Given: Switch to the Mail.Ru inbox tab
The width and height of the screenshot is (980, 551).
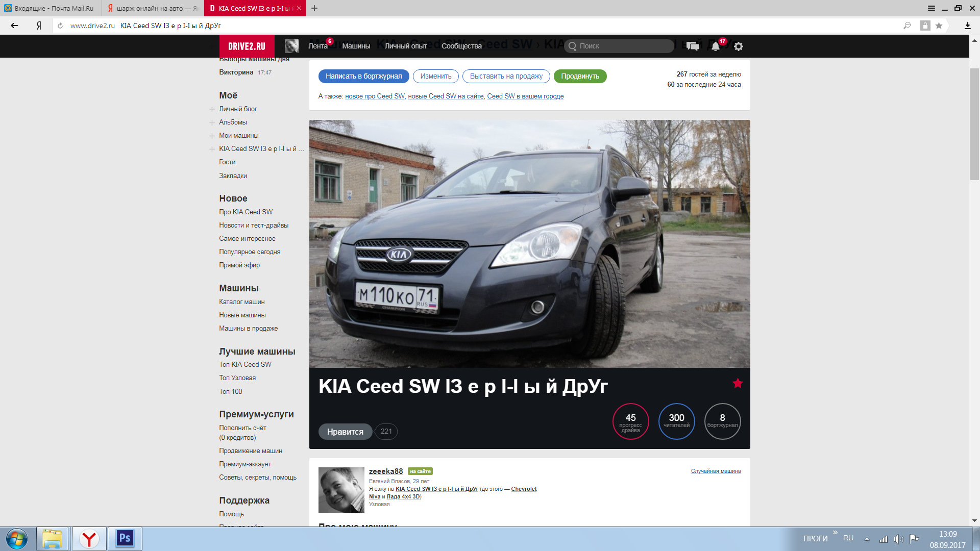Looking at the screenshot, I should (x=51, y=8).
